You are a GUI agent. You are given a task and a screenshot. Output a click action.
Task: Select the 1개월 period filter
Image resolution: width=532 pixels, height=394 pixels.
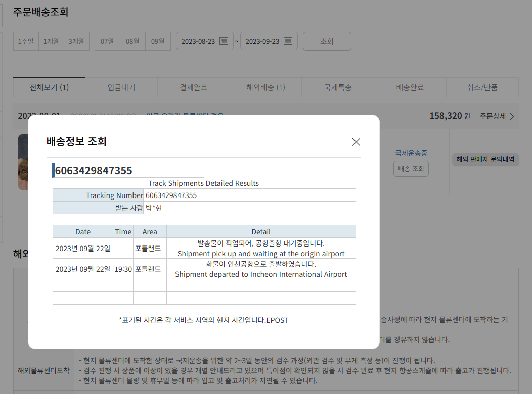[x=51, y=41]
